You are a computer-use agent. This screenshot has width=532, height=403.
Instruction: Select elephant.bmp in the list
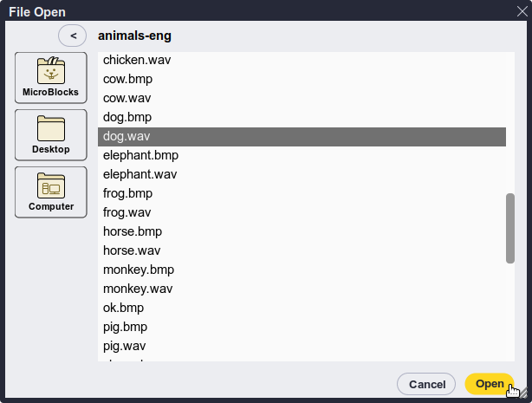(x=302, y=155)
